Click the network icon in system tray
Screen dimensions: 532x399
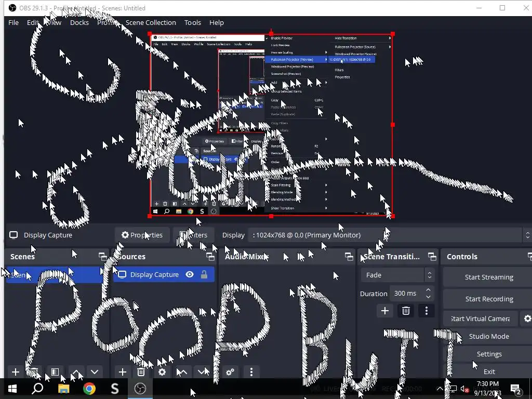(453, 389)
